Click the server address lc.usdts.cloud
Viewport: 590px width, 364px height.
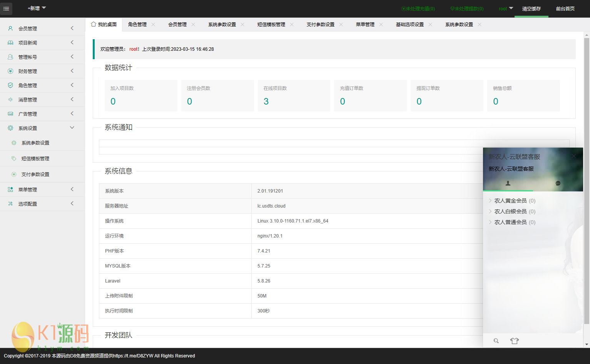tap(271, 206)
